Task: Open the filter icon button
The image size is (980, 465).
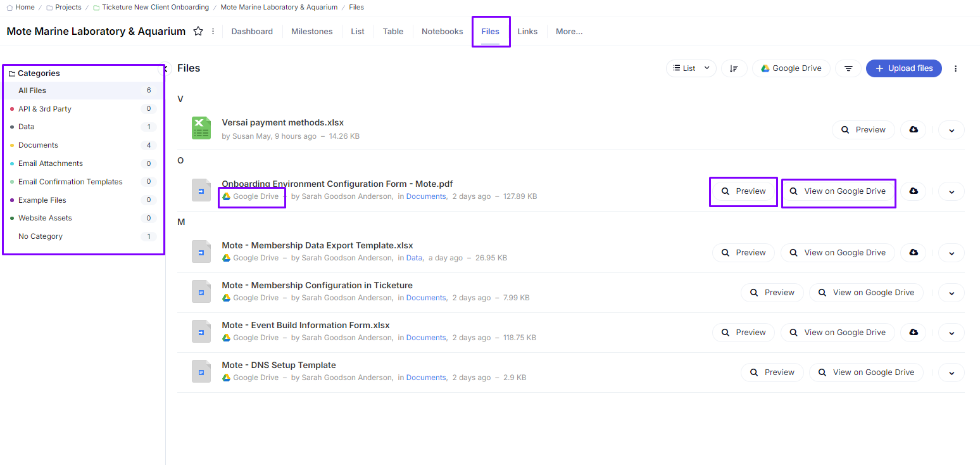Action: pyautogui.click(x=848, y=68)
